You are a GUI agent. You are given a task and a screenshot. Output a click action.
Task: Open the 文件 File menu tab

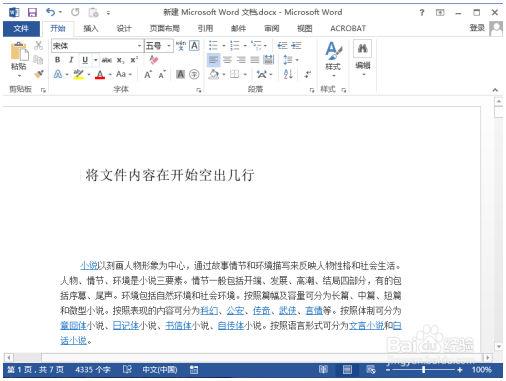(x=21, y=29)
